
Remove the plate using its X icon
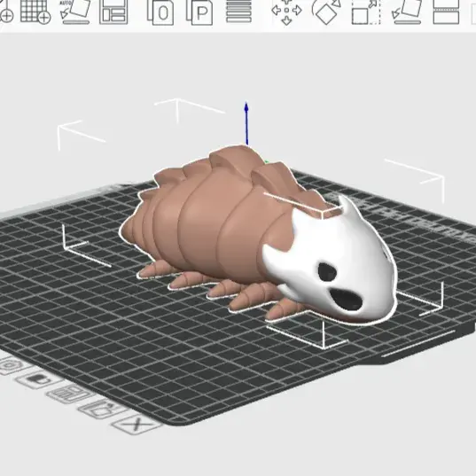point(137,424)
